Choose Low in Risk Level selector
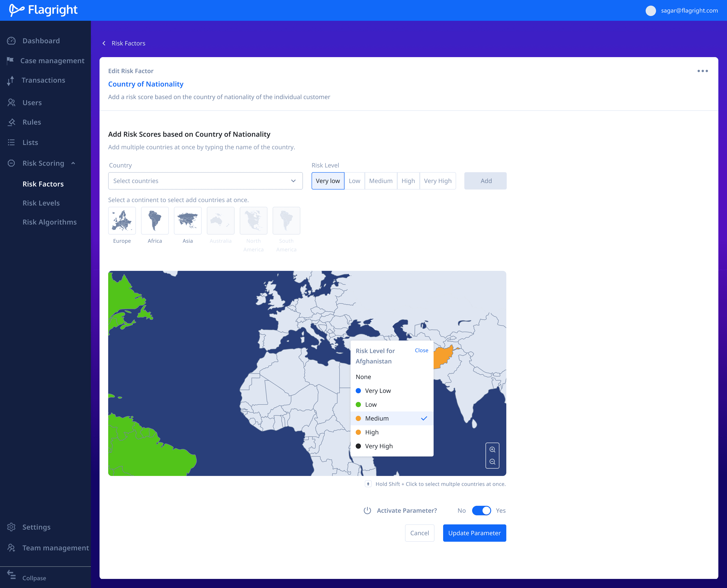 pyautogui.click(x=354, y=181)
